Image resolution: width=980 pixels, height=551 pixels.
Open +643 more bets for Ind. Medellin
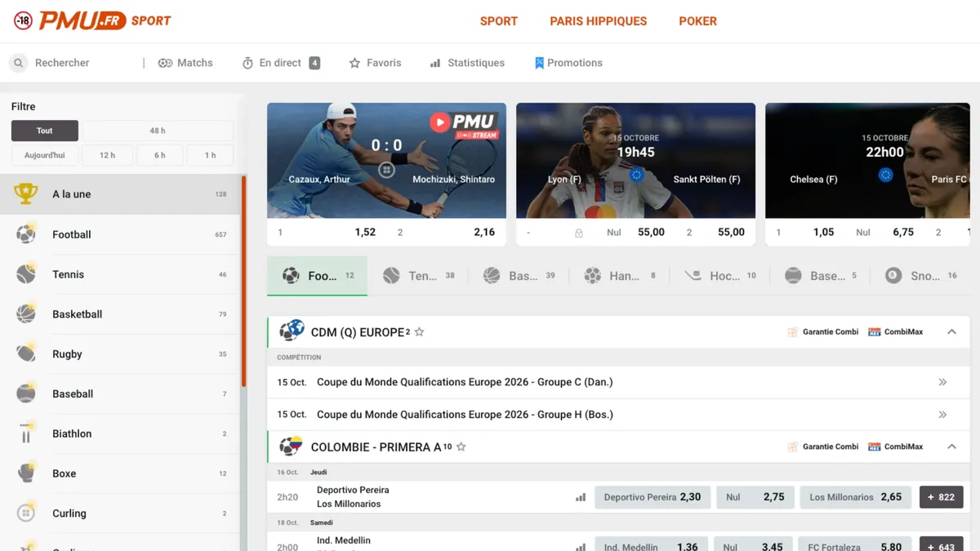tap(941, 544)
